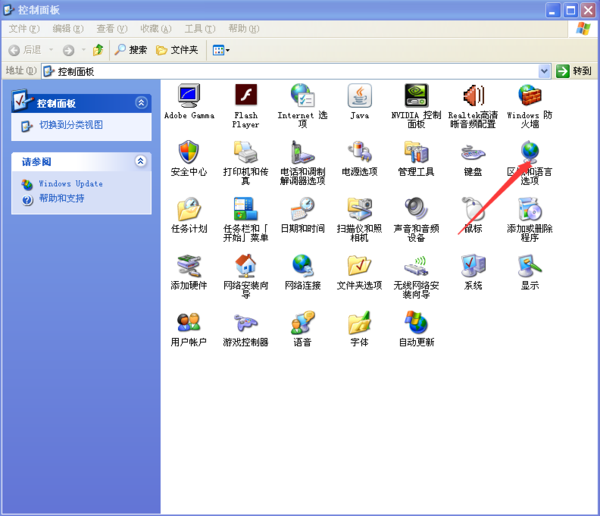Open the 日期和时间 icon

coord(302,209)
